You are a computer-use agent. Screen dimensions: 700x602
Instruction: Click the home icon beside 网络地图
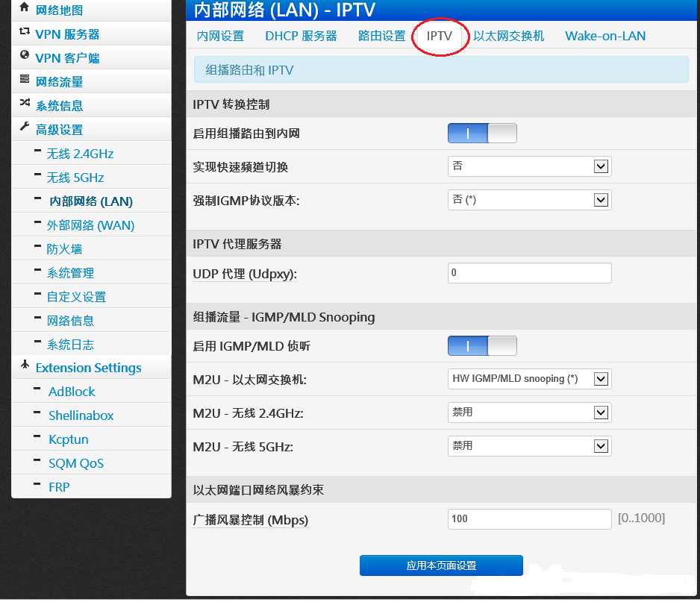pos(25,8)
